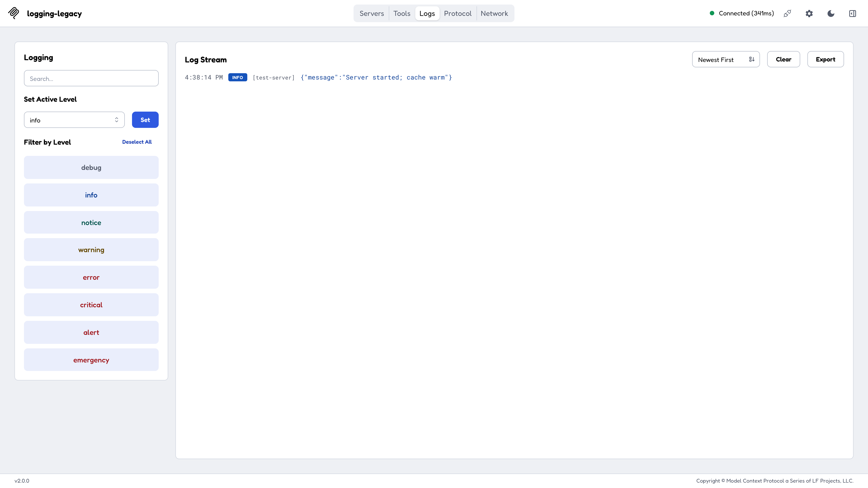Image resolution: width=868 pixels, height=488 pixels.
Task: Select the Logs tab
Action: [427, 14]
